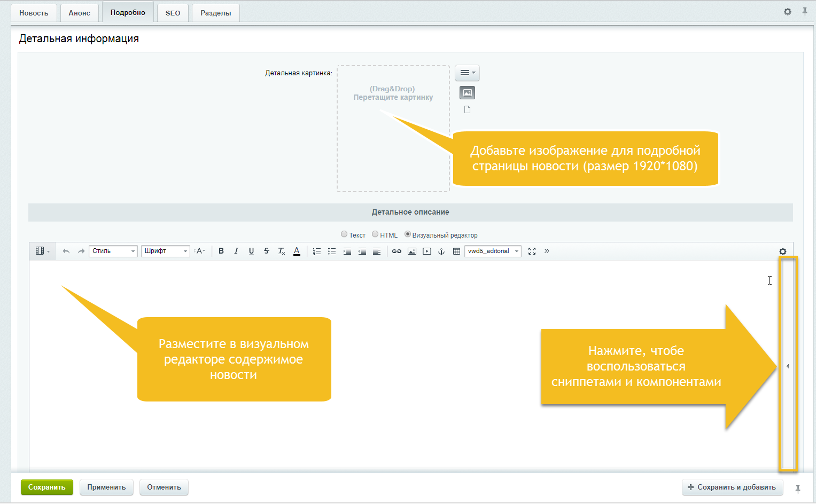
Task: Insert an image into the editor
Action: (411, 251)
